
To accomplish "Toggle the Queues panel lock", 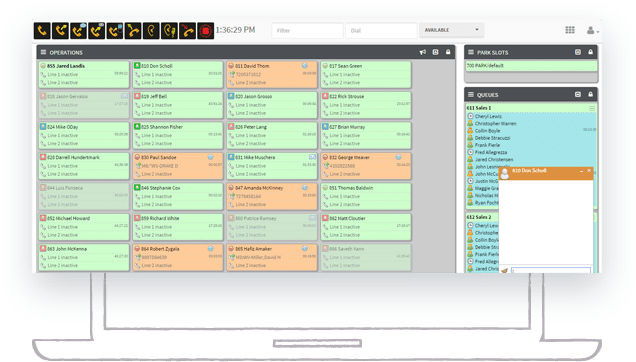I will (591, 94).
